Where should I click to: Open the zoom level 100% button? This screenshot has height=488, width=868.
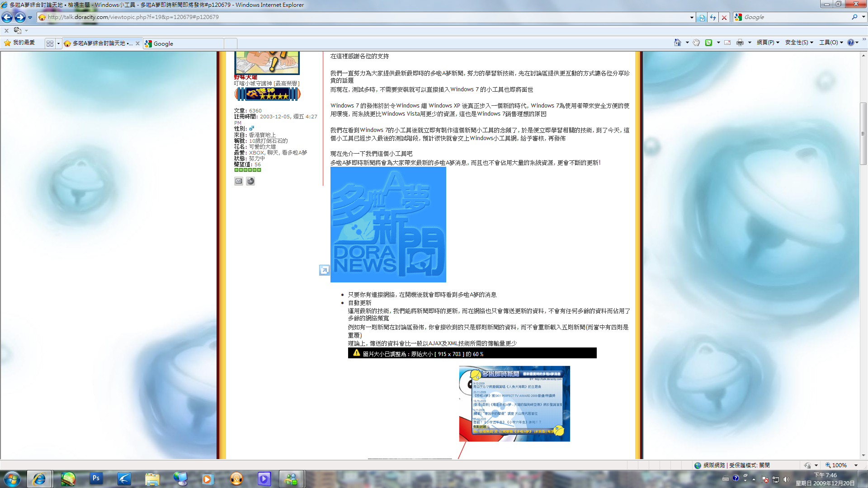836,465
